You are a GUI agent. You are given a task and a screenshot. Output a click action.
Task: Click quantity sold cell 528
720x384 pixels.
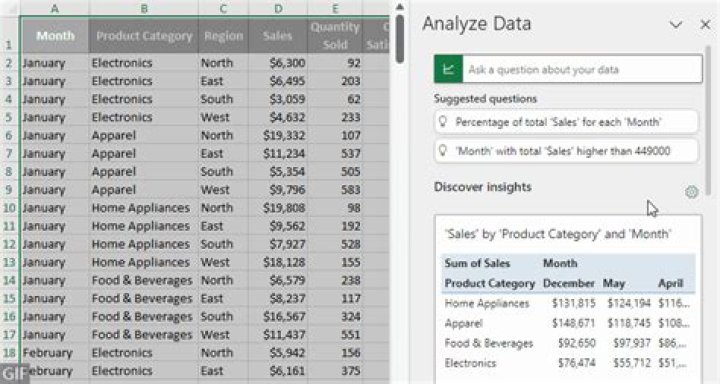point(335,244)
